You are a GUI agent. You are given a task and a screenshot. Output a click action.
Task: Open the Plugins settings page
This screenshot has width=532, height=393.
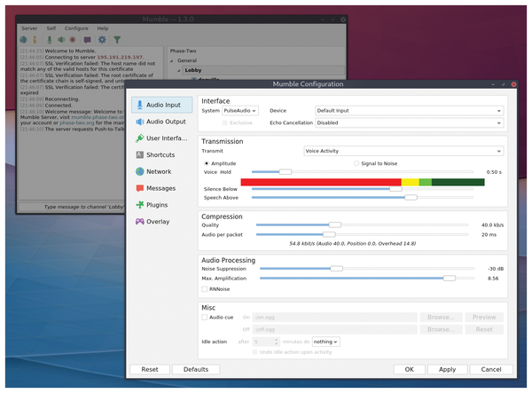[162, 205]
